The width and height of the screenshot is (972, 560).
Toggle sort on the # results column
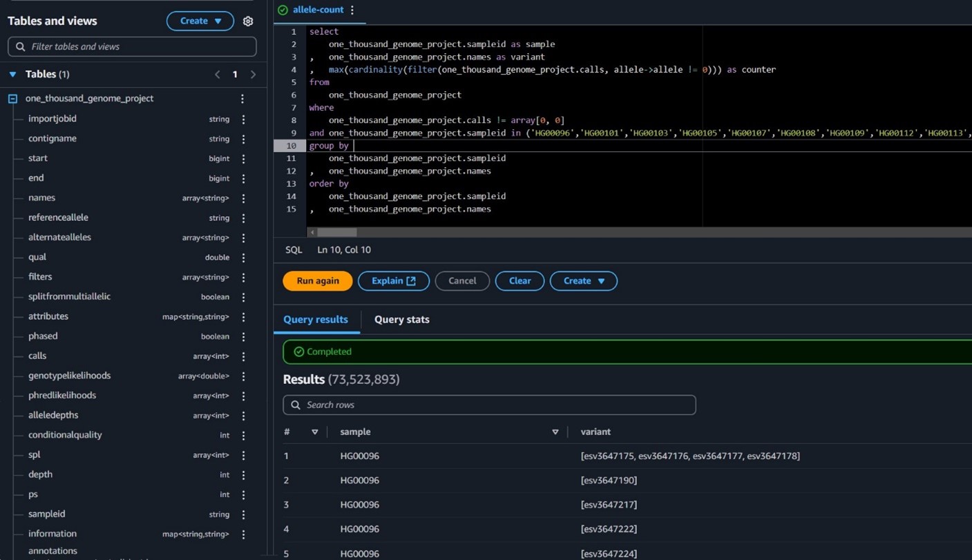315,432
